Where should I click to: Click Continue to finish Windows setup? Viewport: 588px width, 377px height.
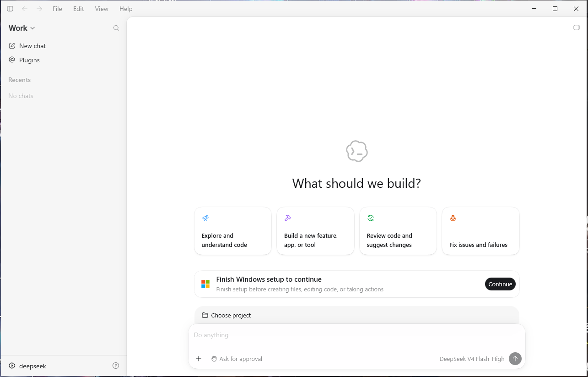(x=500, y=284)
